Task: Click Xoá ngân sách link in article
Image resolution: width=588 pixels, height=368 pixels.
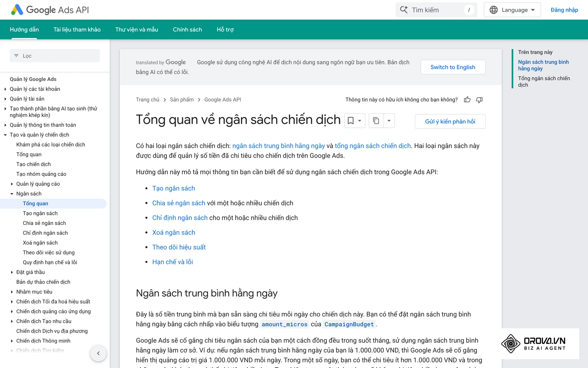Action: tap(174, 233)
